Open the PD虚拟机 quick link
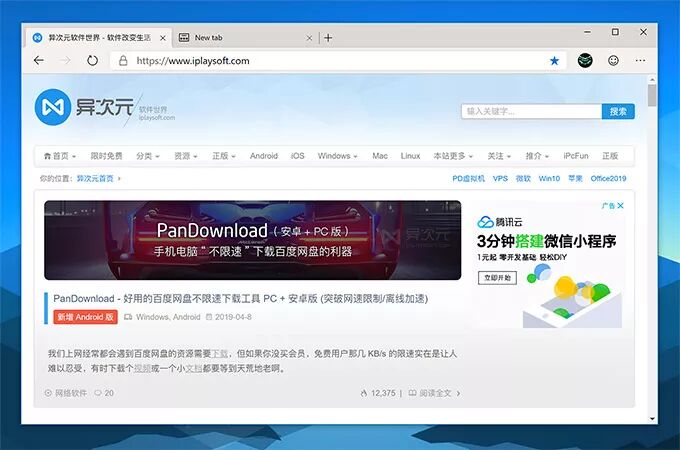The width and height of the screenshot is (680, 450). click(468, 179)
